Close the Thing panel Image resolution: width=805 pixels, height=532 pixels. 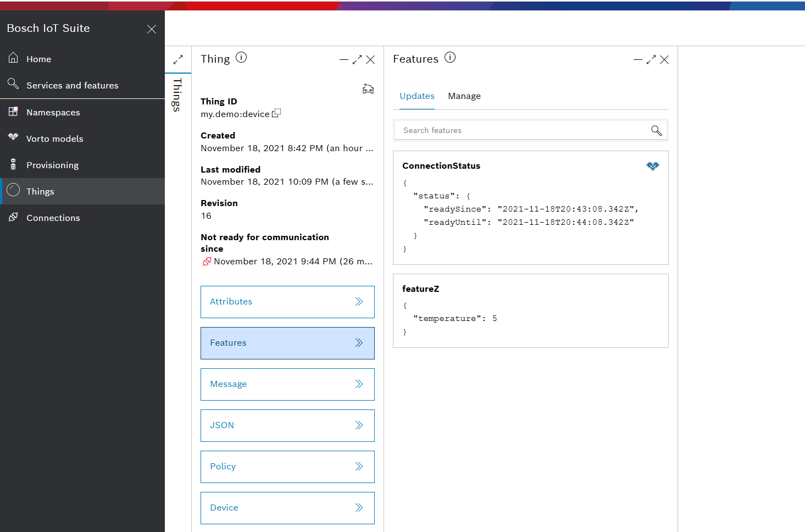click(x=370, y=59)
